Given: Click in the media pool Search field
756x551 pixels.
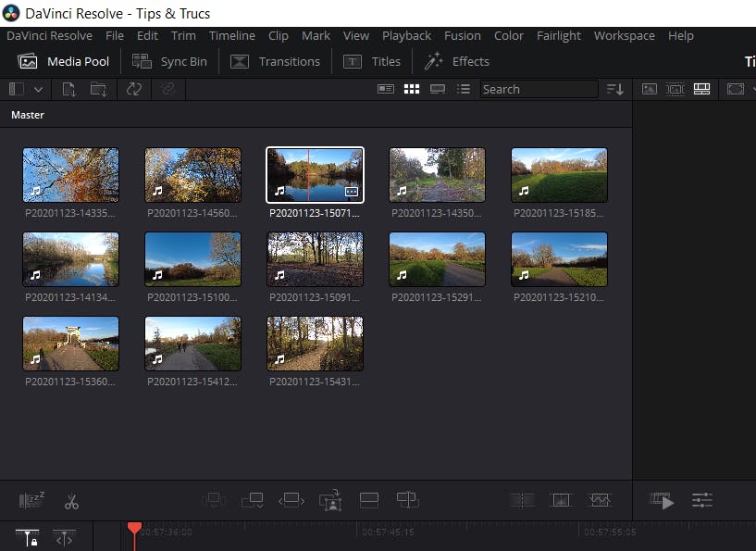Looking at the screenshot, I should point(538,89).
